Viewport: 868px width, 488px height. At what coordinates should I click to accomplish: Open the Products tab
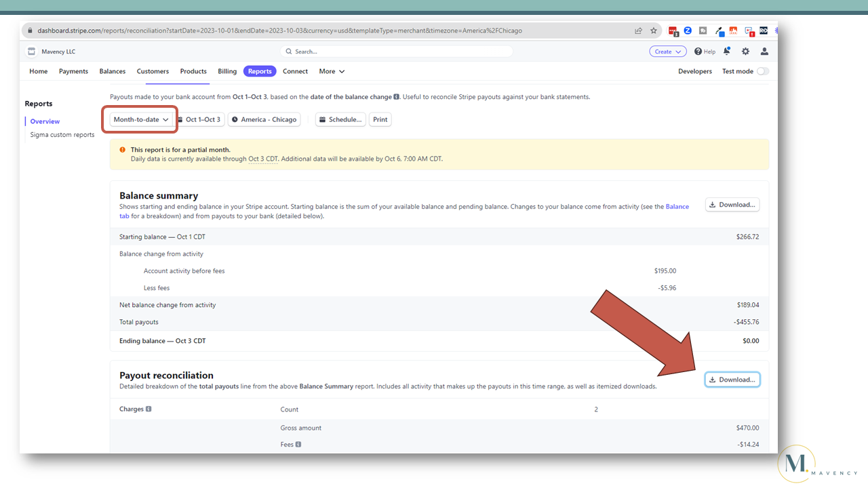click(x=193, y=71)
